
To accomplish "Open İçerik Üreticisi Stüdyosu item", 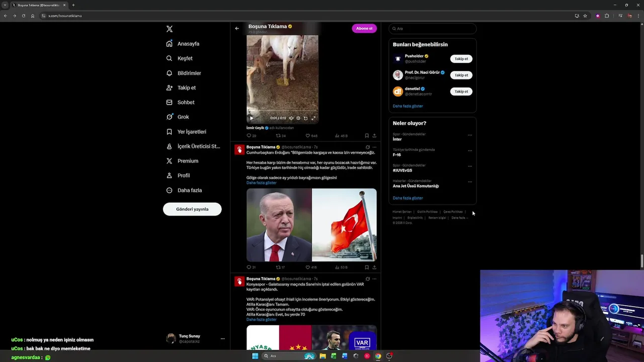I will pos(193,146).
